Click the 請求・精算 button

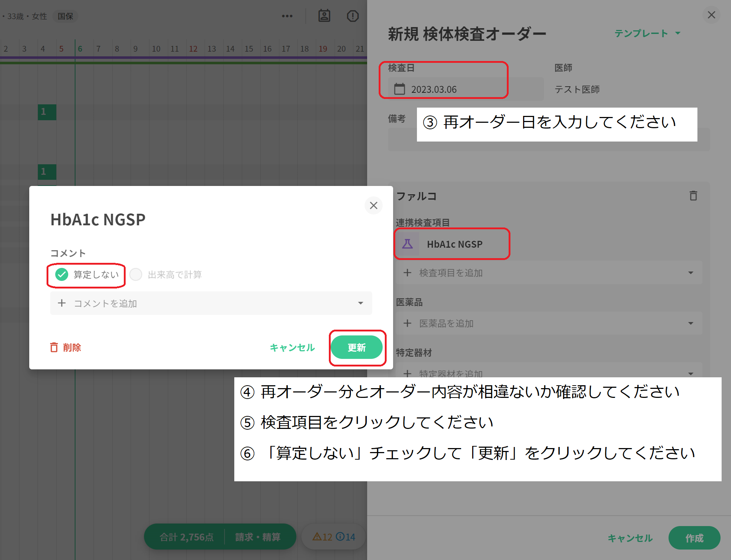[258, 537]
